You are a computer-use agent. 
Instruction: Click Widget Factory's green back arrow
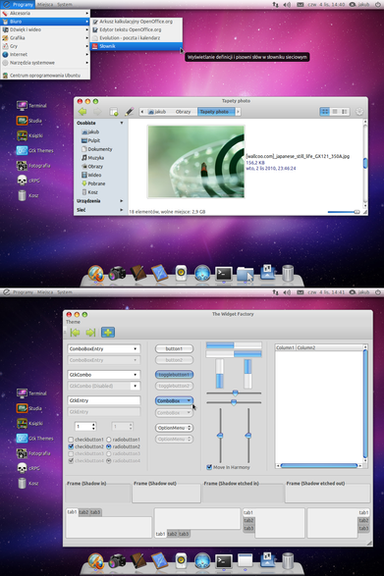point(75,332)
